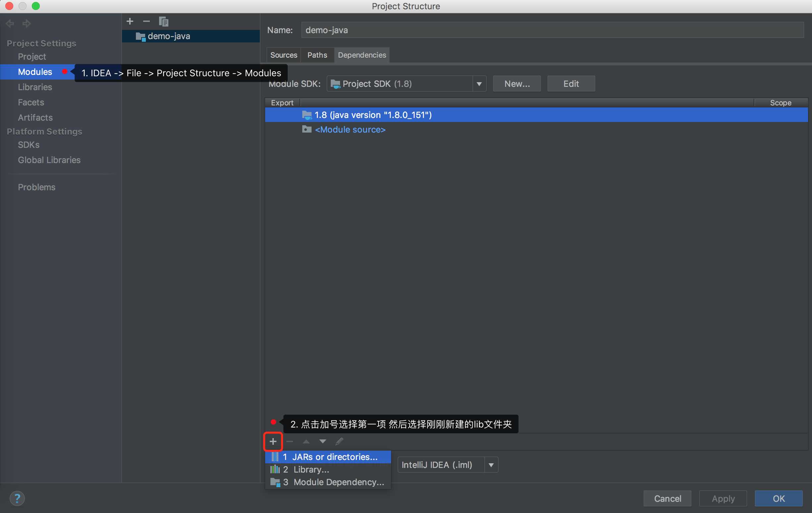Click the Module source folder icon
The image size is (812, 513).
(307, 129)
